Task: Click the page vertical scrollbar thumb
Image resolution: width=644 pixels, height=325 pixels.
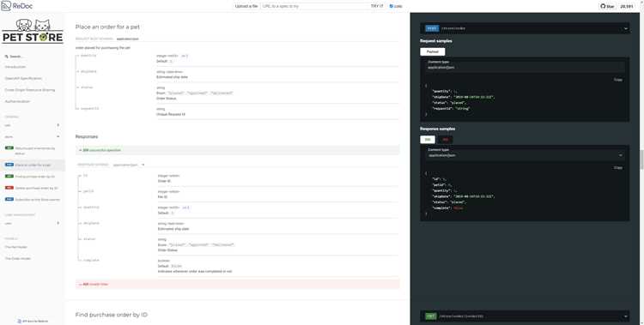Action: point(641,159)
